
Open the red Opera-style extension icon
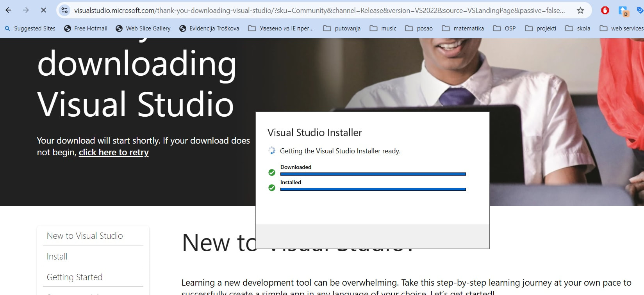605,11
